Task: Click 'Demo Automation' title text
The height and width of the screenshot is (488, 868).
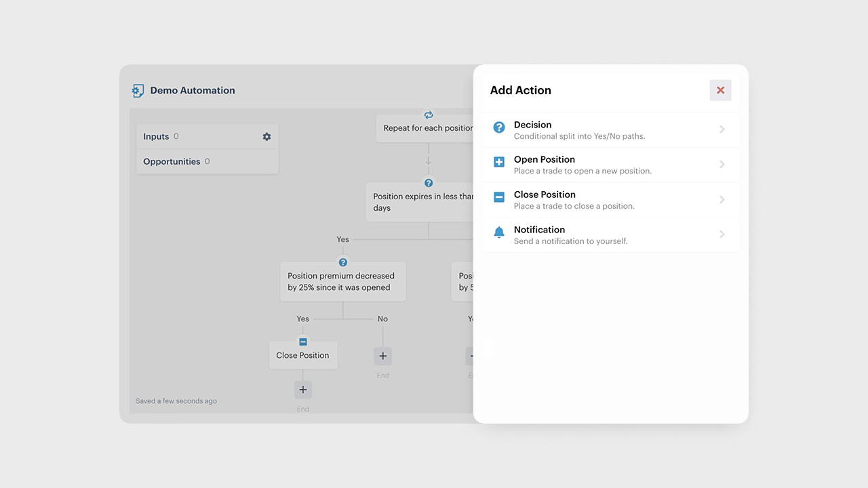Action: [x=193, y=90]
